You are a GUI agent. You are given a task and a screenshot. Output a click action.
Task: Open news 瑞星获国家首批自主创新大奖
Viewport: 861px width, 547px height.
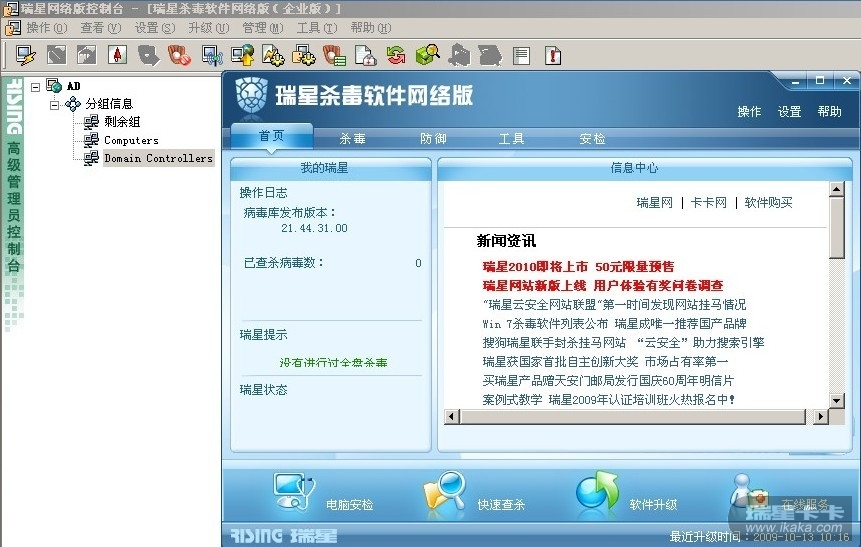[605, 361]
